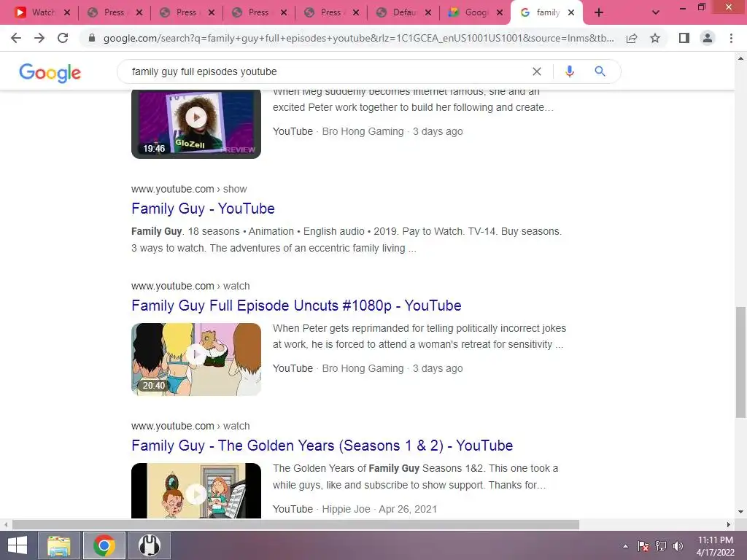The width and height of the screenshot is (747, 560).
Task: Open the taskbar clock showing 11:11 PM
Action: 716,546
